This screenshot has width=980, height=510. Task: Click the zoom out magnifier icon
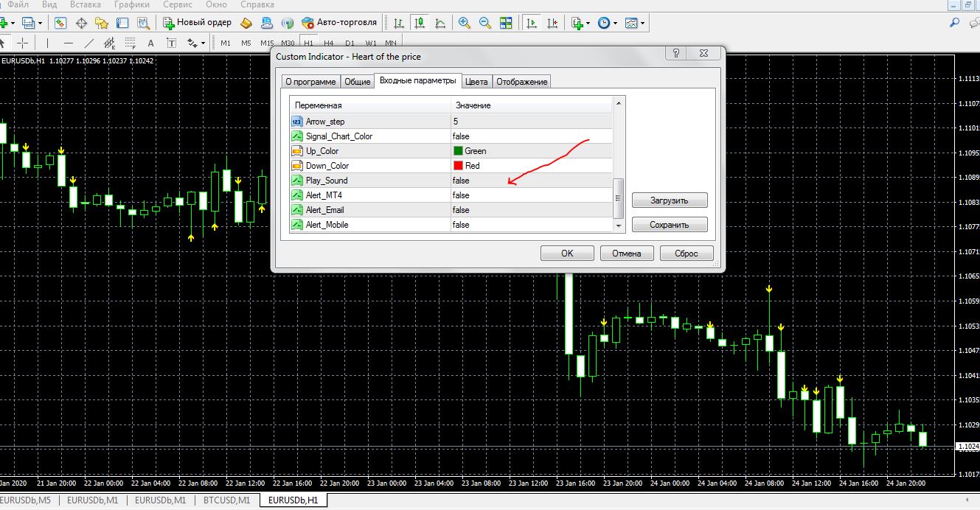(x=485, y=23)
